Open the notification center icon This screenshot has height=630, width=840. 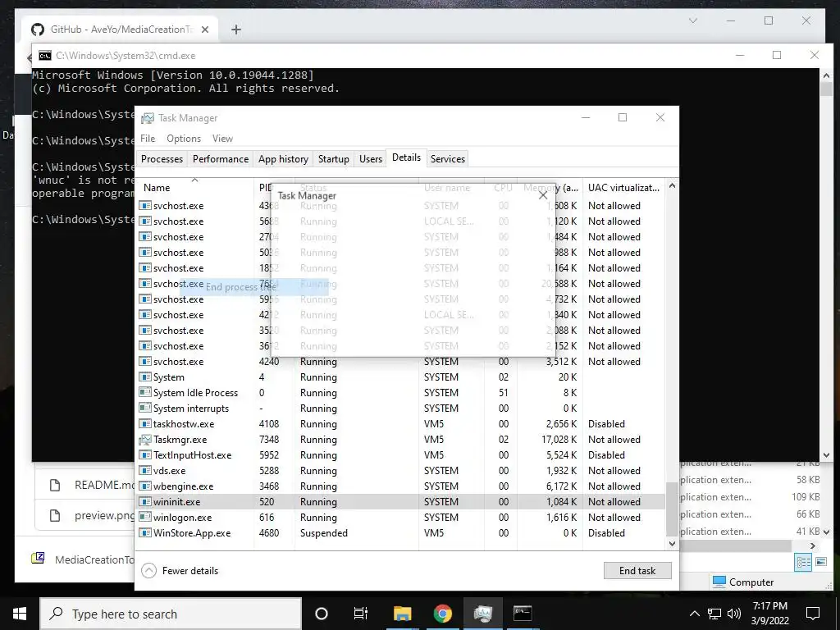click(813, 614)
